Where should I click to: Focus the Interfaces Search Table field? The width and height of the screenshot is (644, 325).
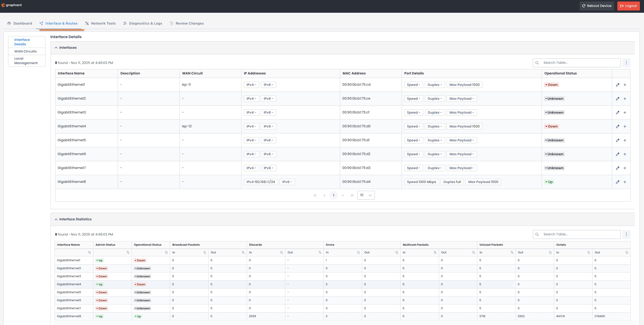[576, 63]
